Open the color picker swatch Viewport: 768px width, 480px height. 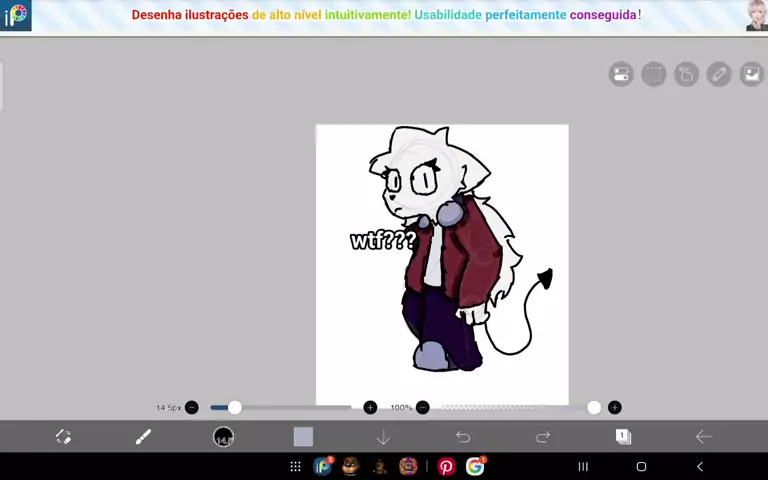pyautogui.click(x=303, y=436)
